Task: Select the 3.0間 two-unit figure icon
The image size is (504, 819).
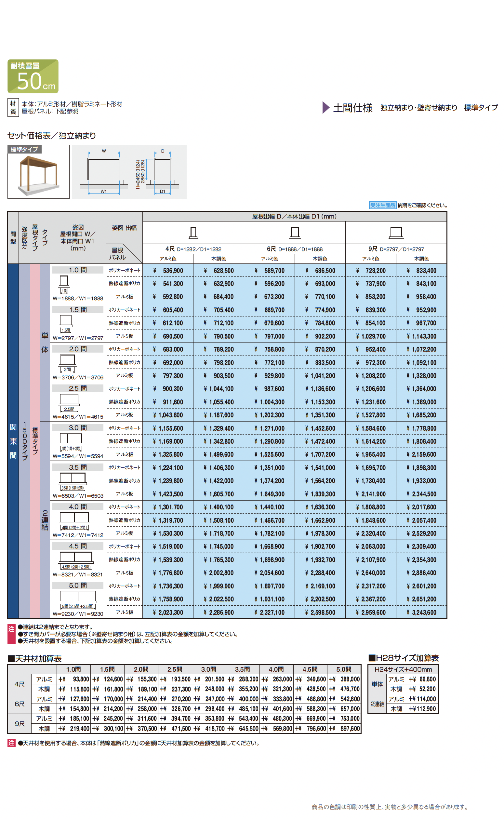Action: [x=71, y=439]
